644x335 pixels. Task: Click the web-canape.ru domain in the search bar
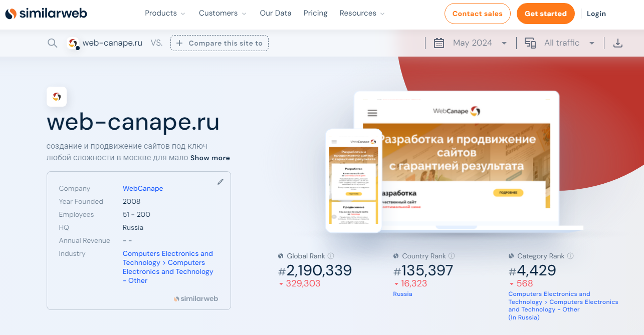point(112,43)
